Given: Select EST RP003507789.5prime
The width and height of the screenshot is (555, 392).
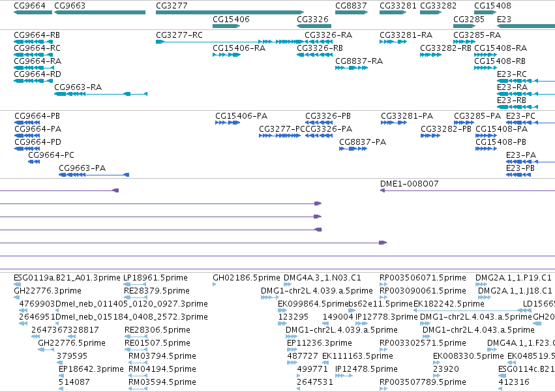Looking at the screenshot, I should (x=423, y=382).
